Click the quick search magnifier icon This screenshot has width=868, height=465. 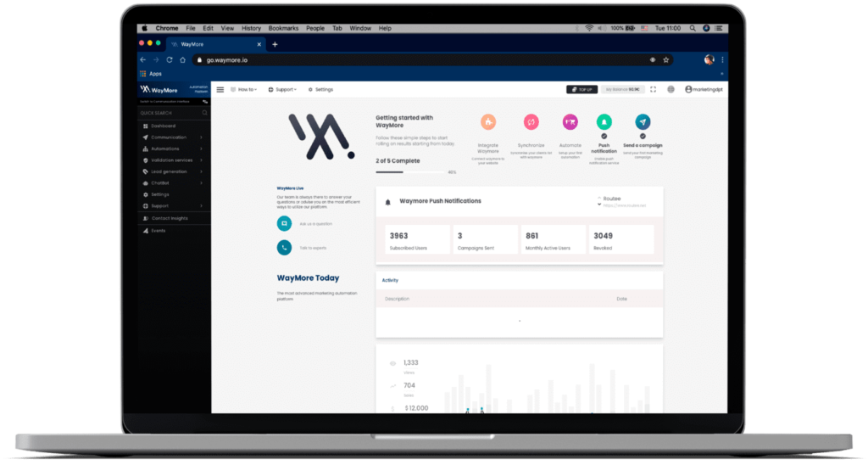coord(205,113)
